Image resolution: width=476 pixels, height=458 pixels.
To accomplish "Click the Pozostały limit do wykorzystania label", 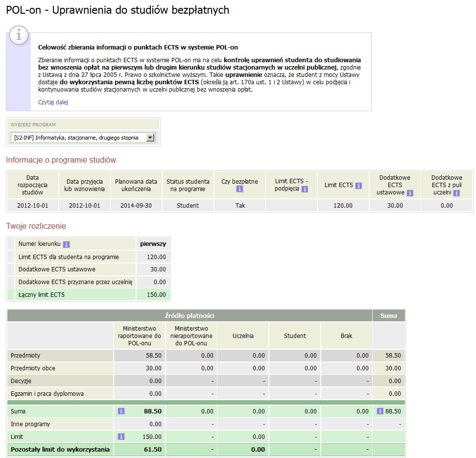I will 60,450.
